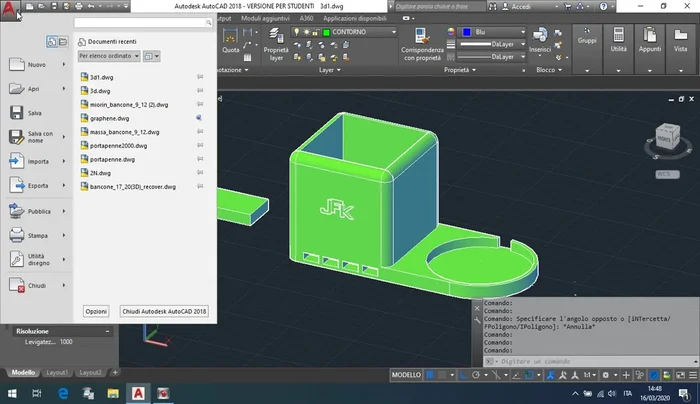Click the Proprietà layer icon
Viewport: 700px width, 404px height.
275,36
